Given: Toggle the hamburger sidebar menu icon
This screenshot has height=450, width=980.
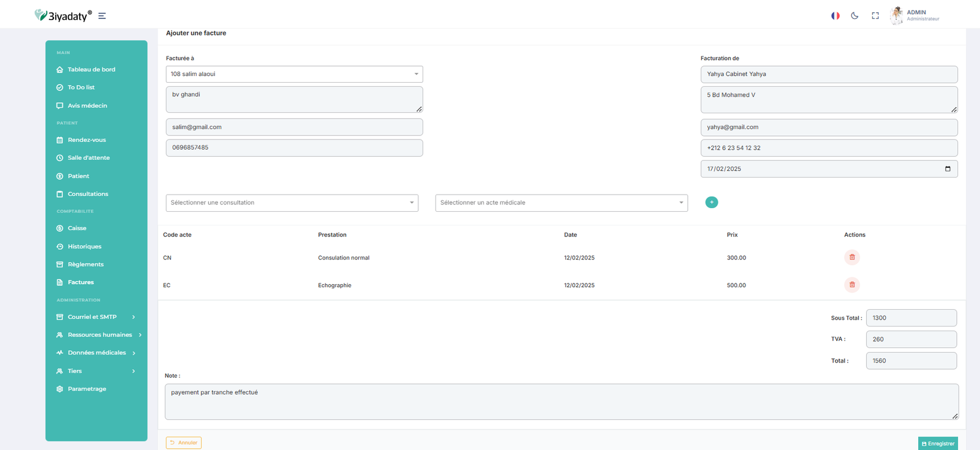Looking at the screenshot, I should tap(102, 16).
